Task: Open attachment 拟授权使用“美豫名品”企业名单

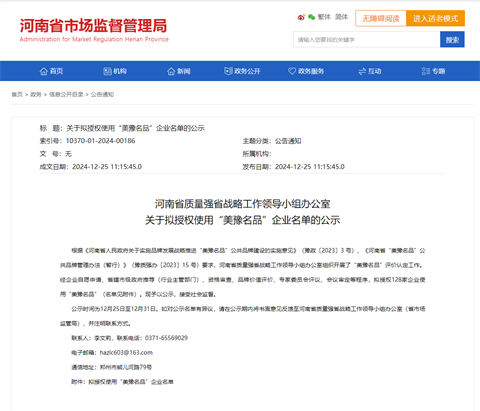Action: point(131,382)
